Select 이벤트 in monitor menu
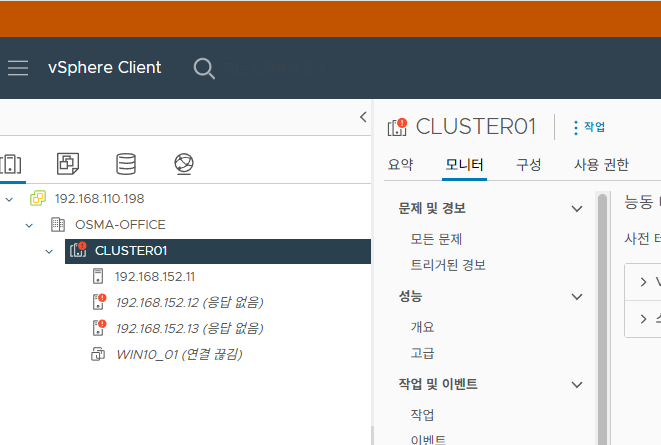This screenshot has width=661, height=445. [428, 440]
